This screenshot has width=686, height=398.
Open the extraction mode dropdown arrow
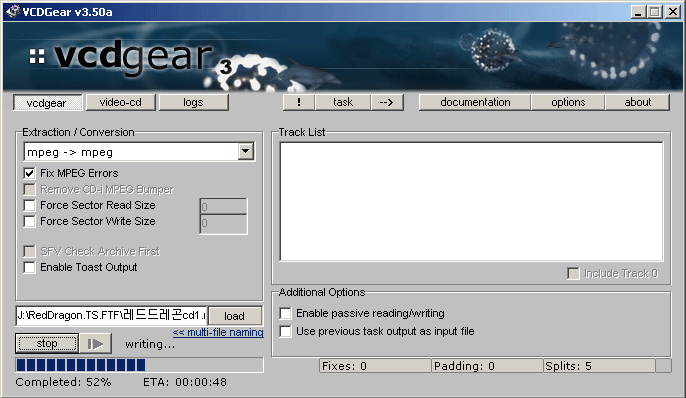coord(246,152)
